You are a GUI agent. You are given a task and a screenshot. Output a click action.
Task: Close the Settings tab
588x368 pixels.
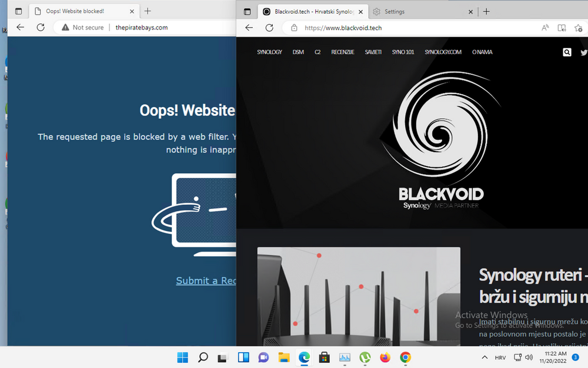pyautogui.click(x=470, y=12)
